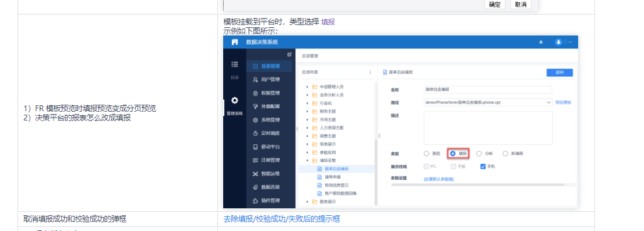Click the tools icon for 智能运维
This screenshot has height=231, width=644.
pyautogui.click(x=255, y=174)
